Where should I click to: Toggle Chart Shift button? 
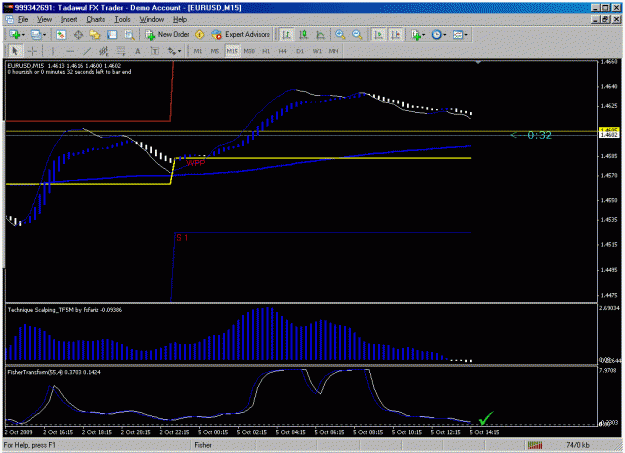point(395,35)
